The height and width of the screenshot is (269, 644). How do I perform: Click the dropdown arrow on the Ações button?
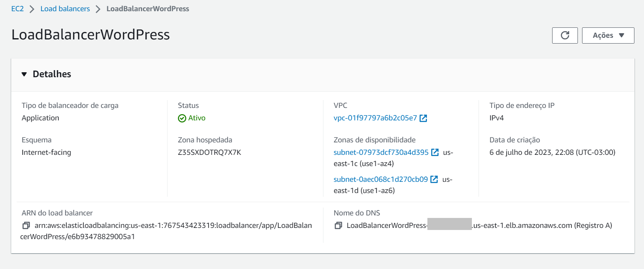point(622,35)
